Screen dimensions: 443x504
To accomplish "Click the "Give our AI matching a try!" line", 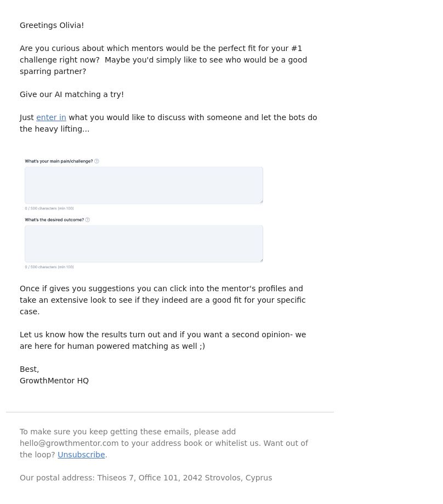I will tap(72, 94).
